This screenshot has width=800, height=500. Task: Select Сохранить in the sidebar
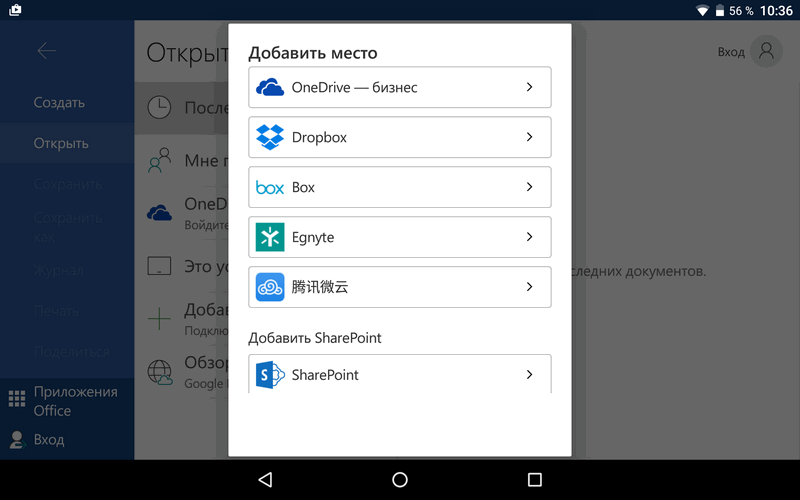point(68,184)
